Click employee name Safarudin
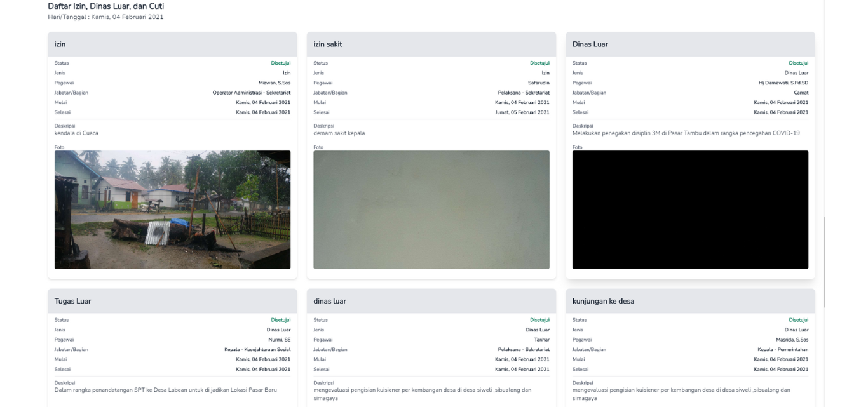The width and height of the screenshot is (868, 407). (538, 83)
